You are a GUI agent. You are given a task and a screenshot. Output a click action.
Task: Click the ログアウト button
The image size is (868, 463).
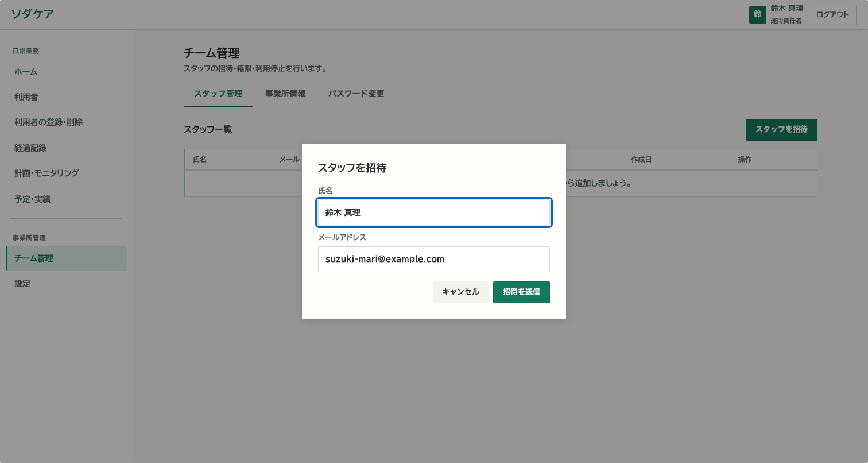click(x=832, y=15)
